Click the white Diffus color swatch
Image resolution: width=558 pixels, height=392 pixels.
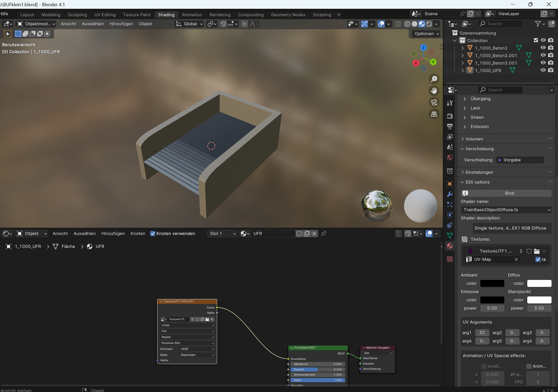(539, 283)
